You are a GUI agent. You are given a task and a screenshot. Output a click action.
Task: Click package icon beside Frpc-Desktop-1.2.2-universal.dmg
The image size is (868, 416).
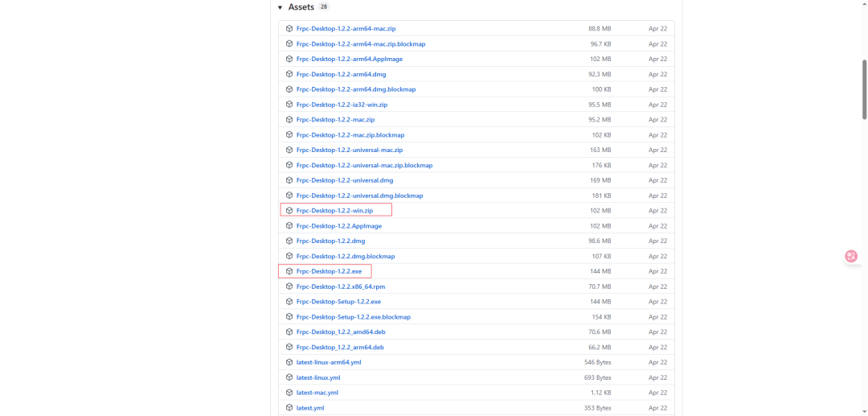pyautogui.click(x=289, y=180)
